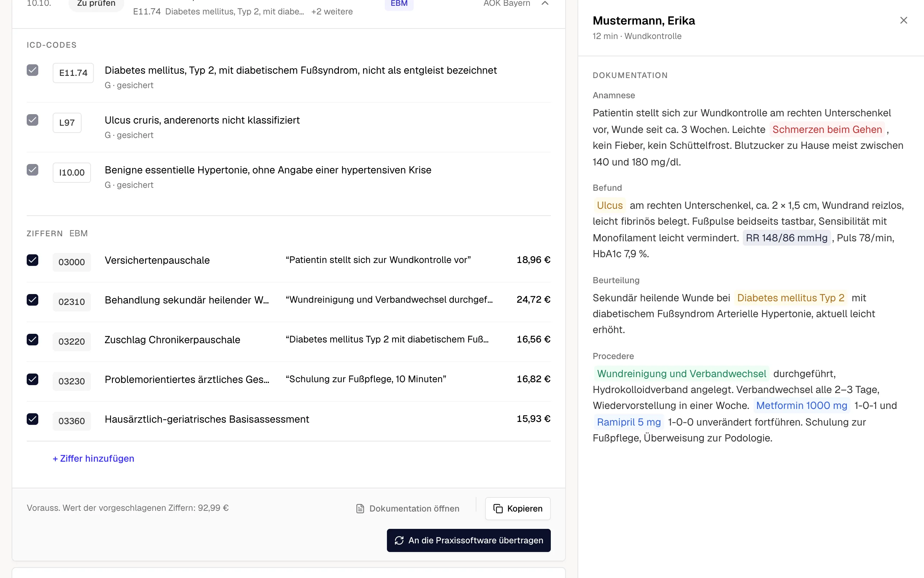The height and width of the screenshot is (578, 924).
Task: Click quote 'Schulung zur Fußpflege, 10 Minuten'
Action: pyautogui.click(x=366, y=379)
